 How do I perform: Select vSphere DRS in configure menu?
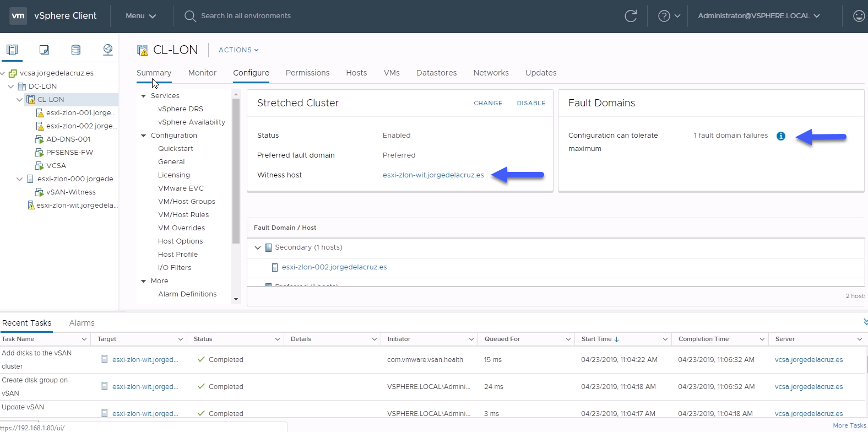(x=181, y=109)
